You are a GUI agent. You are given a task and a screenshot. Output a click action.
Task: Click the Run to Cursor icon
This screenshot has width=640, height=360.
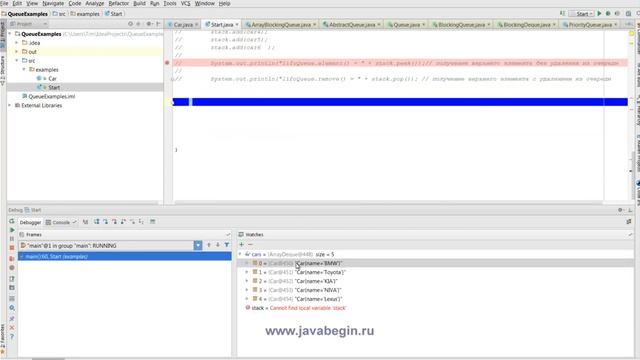[x=141, y=222]
